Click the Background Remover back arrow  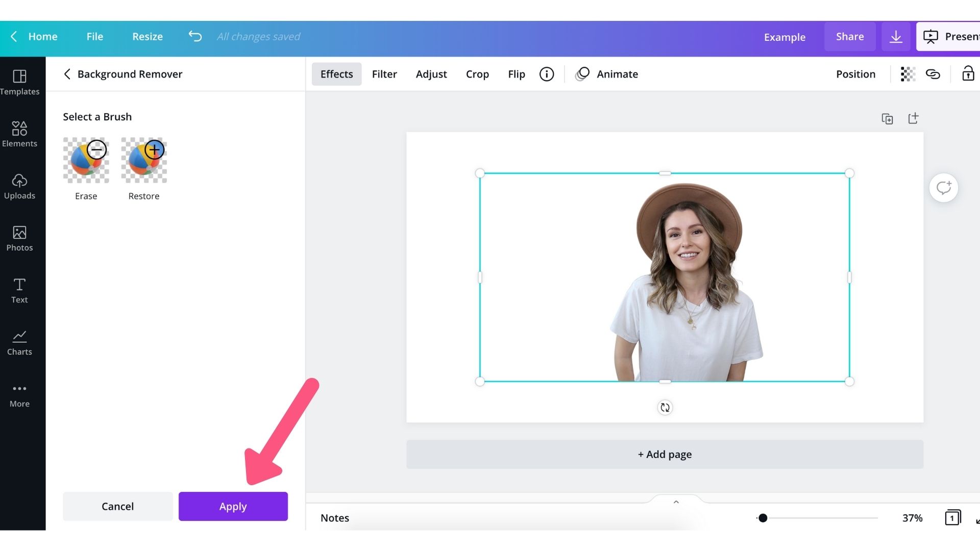67,74
